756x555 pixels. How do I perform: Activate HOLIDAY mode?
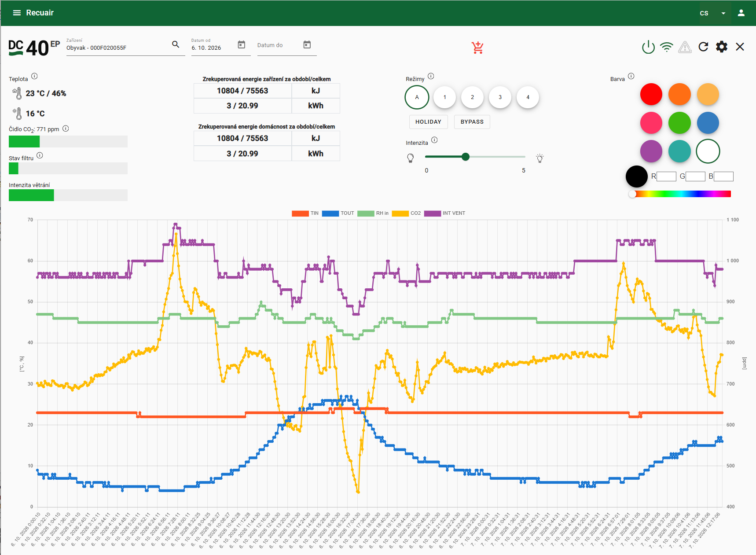click(428, 122)
